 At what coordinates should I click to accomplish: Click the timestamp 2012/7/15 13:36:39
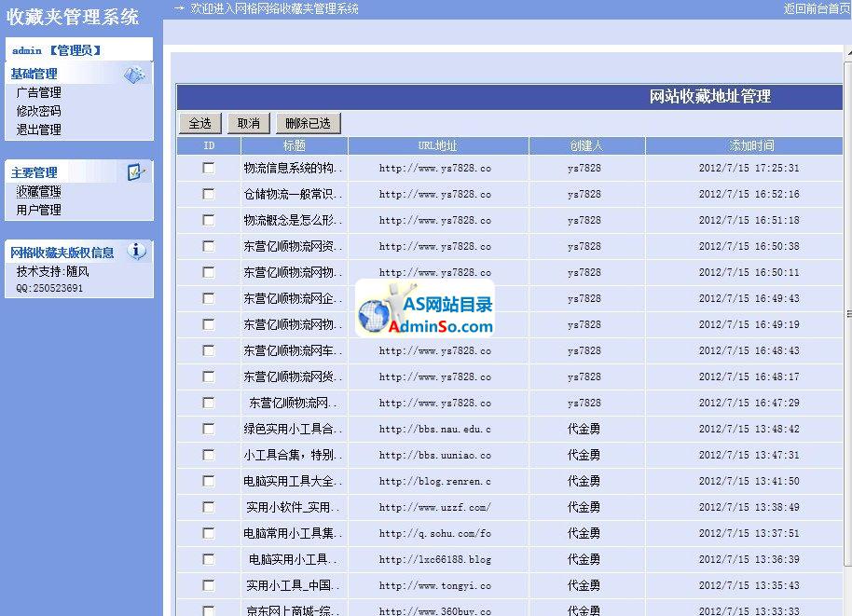pos(749,559)
